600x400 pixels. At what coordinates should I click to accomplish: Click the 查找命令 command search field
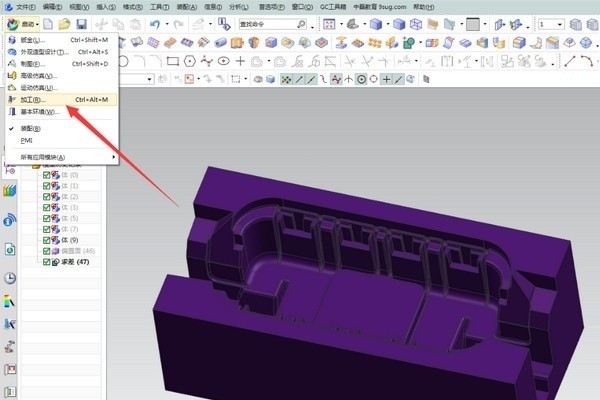270,23
